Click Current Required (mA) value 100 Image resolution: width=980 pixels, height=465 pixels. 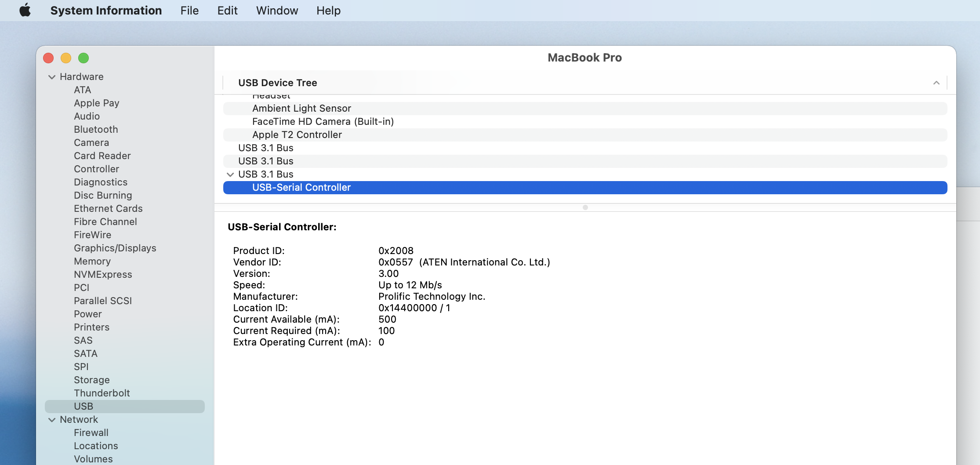click(386, 331)
